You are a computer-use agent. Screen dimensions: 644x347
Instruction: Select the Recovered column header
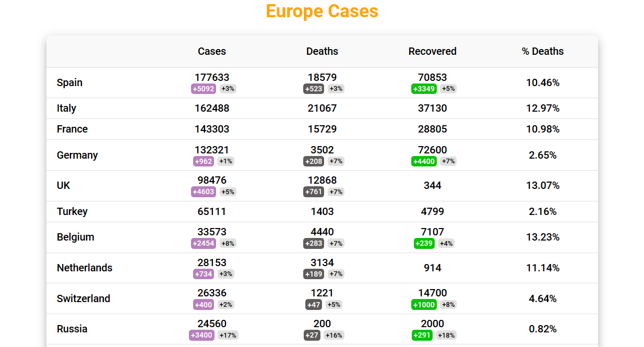coord(433,51)
